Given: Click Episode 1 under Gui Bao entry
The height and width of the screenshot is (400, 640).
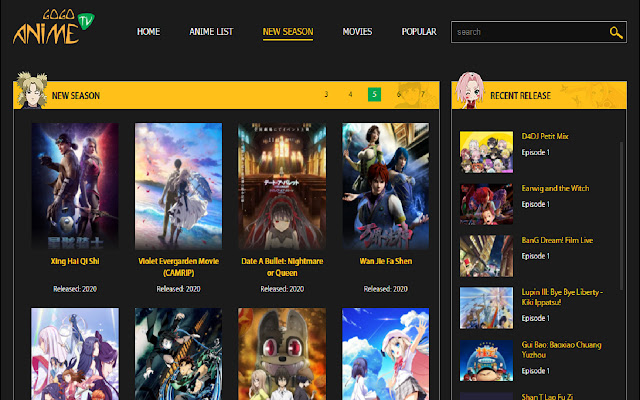Looking at the screenshot, I should [536, 371].
